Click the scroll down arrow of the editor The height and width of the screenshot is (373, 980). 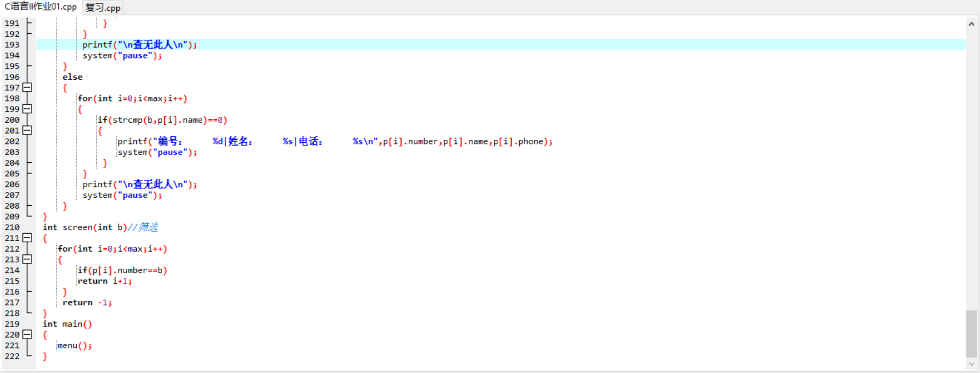point(971,364)
